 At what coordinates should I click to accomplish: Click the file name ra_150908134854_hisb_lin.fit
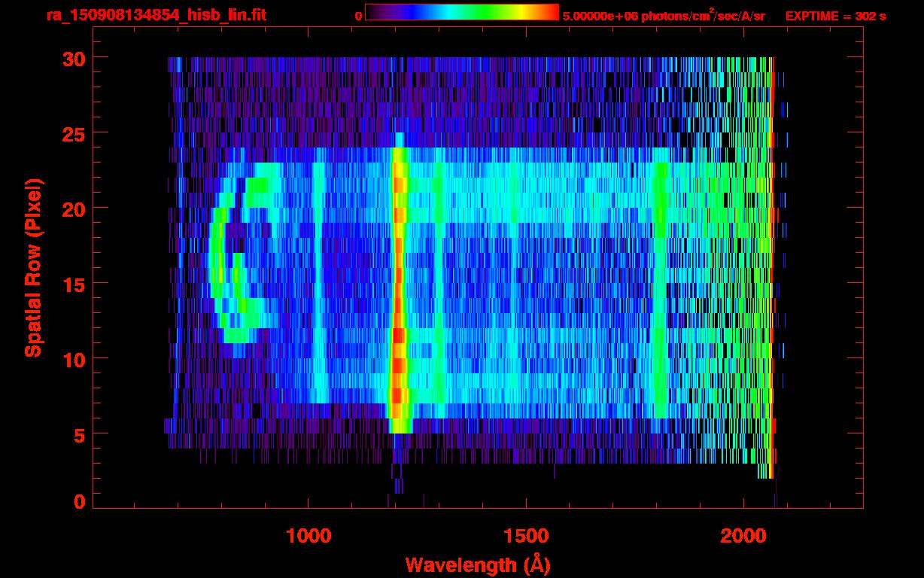(156, 15)
